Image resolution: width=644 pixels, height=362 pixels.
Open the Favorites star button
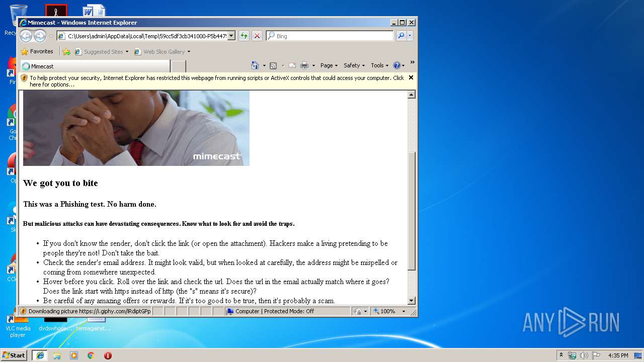click(x=37, y=51)
